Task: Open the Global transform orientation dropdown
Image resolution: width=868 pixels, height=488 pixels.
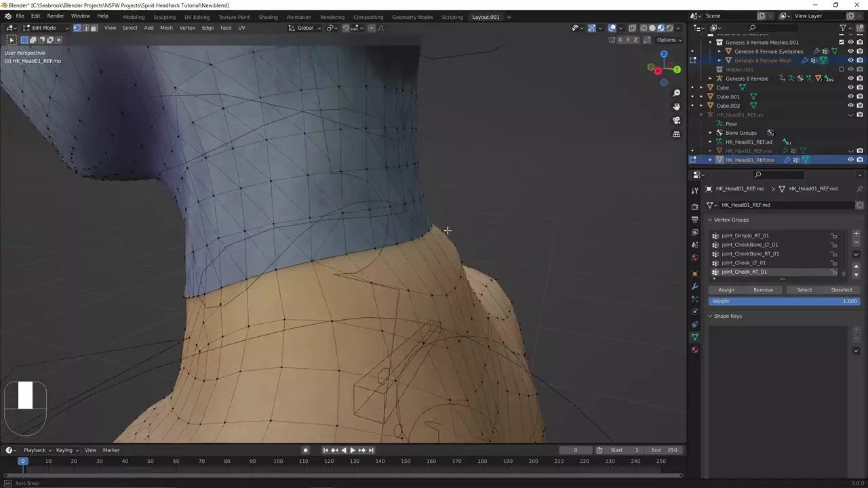Action: click(x=305, y=28)
